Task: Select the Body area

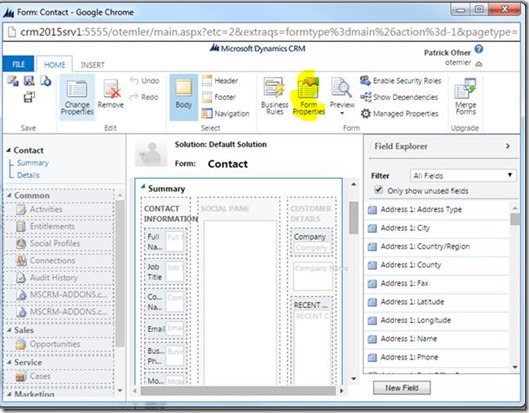Action: tap(184, 97)
